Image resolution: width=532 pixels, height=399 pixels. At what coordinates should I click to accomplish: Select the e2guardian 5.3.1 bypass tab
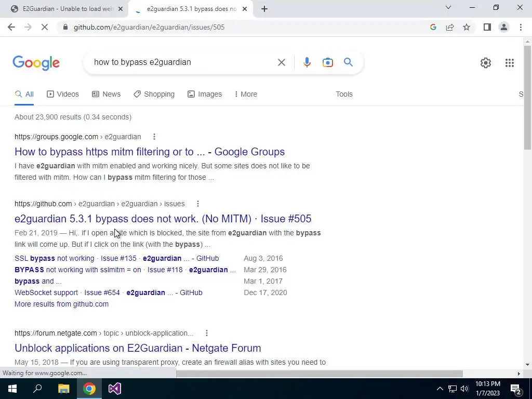point(191,9)
